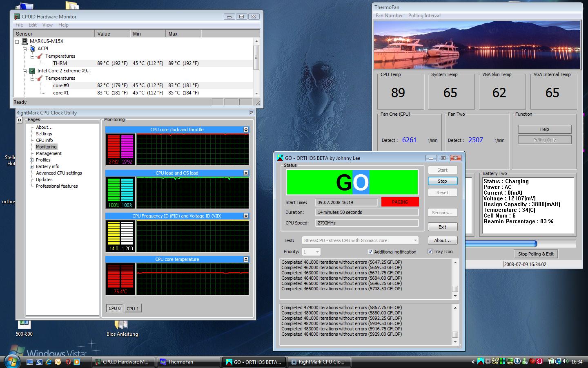Select the CPU info page in RightMark
Screen dimensions: 588x368
click(44, 140)
